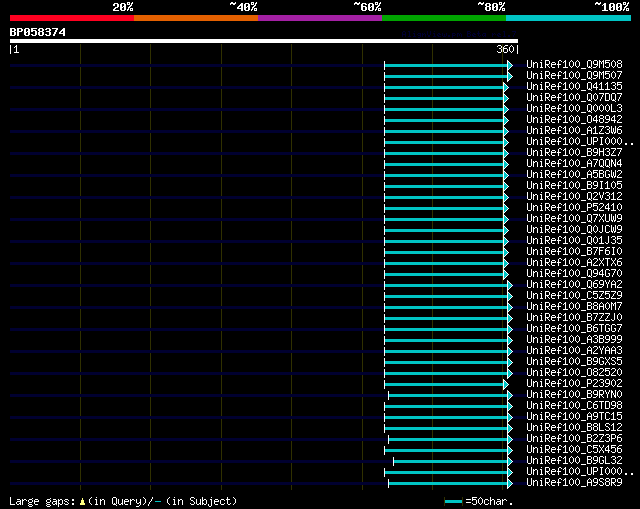
Task: Select the UniRef100_B7F6I0 label
Action: [574, 251]
